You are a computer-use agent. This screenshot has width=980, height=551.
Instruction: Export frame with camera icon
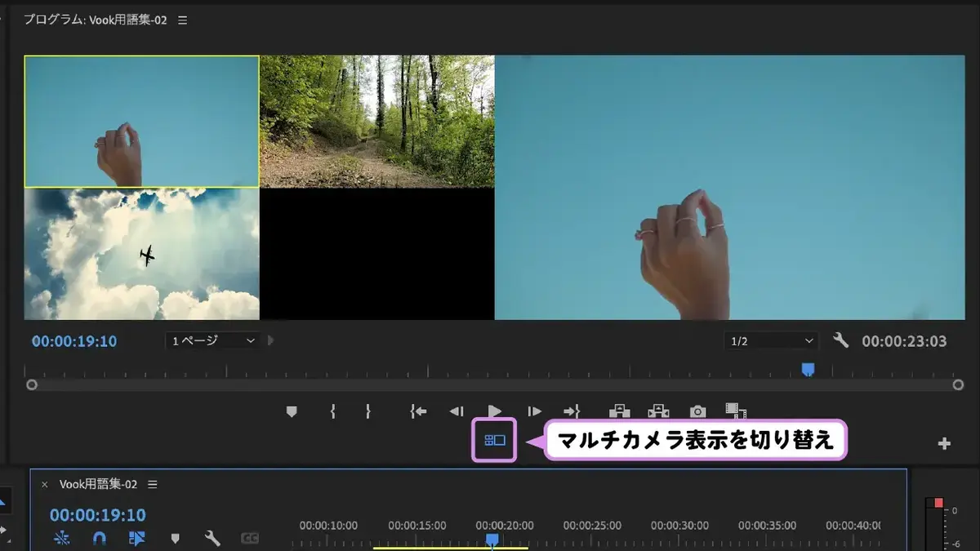pyautogui.click(x=697, y=411)
